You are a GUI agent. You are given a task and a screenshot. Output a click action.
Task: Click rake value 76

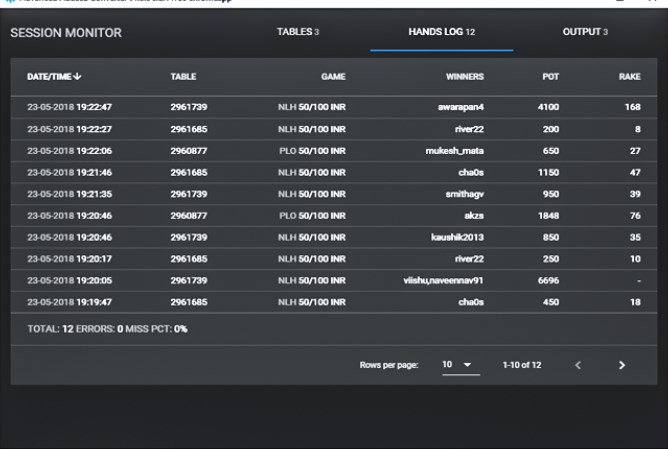[x=635, y=216]
